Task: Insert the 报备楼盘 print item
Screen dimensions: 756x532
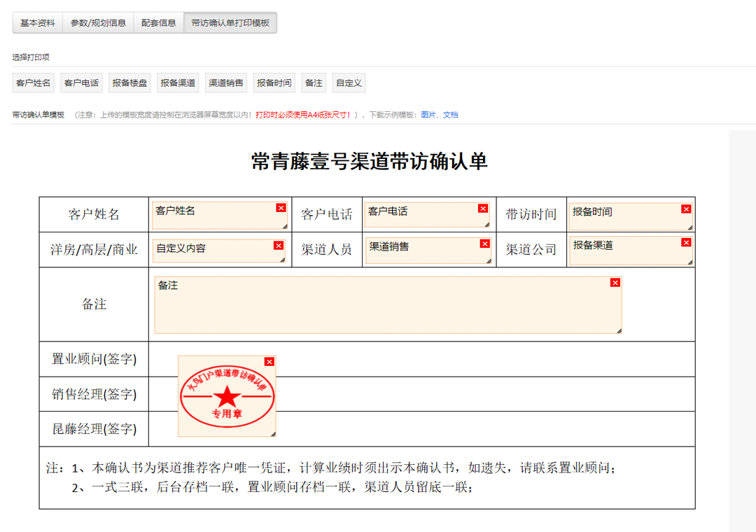Action: click(x=129, y=83)
